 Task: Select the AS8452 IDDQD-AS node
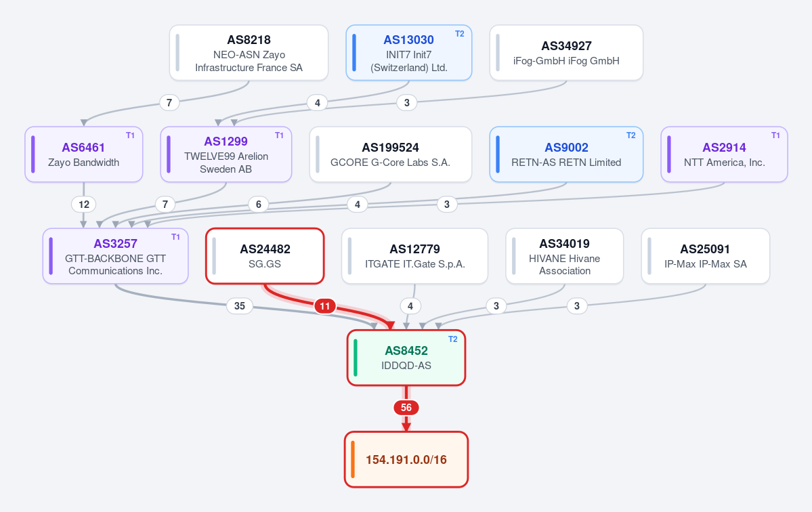click(x=406, y=358)
